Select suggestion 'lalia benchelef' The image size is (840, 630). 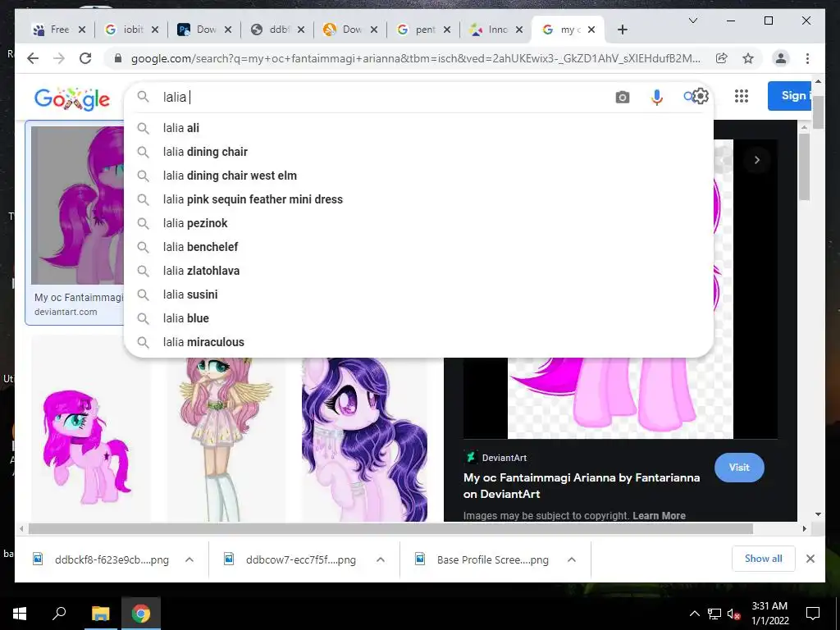418,247
